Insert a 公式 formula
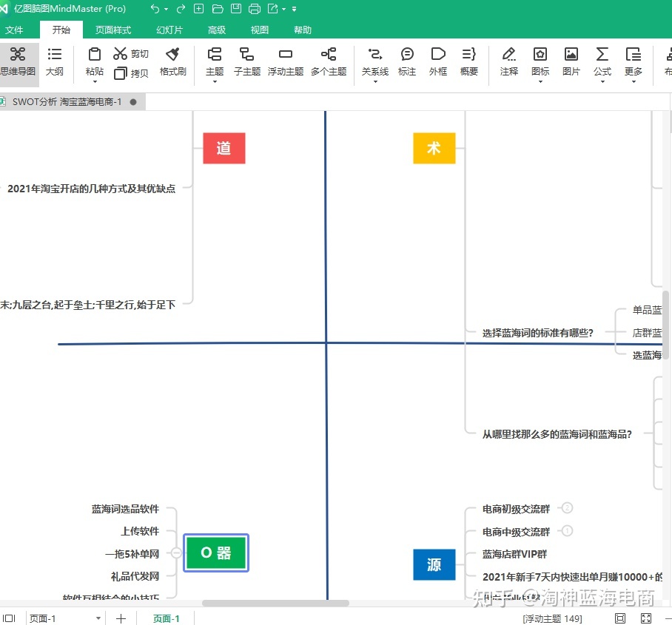Image resolution: width=672 pixels, height=625 pixels. (602, 61)
